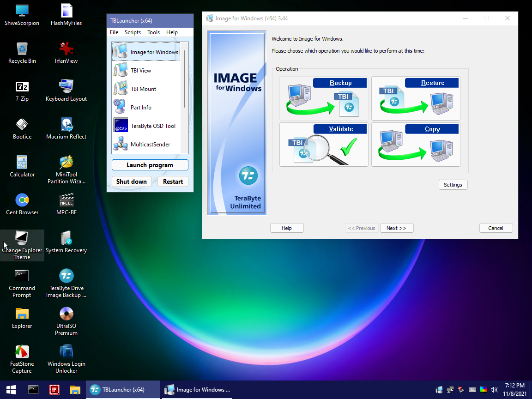Select the Cent Browser desktop shortcut
This screenshot has width=532, height=399.
pos(22,205)
